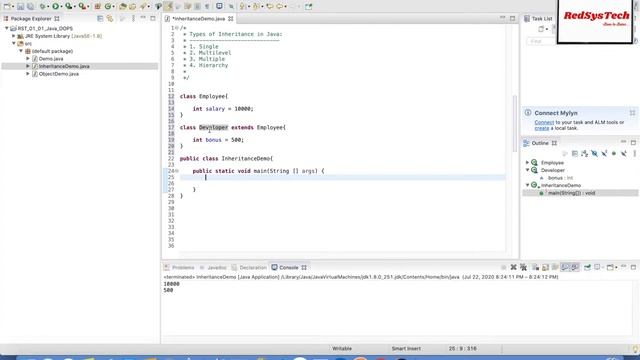Click the Debug bug icon in toolbar
Image resolution: width=640 pixels, height=360 pixels.
point(42,7)
